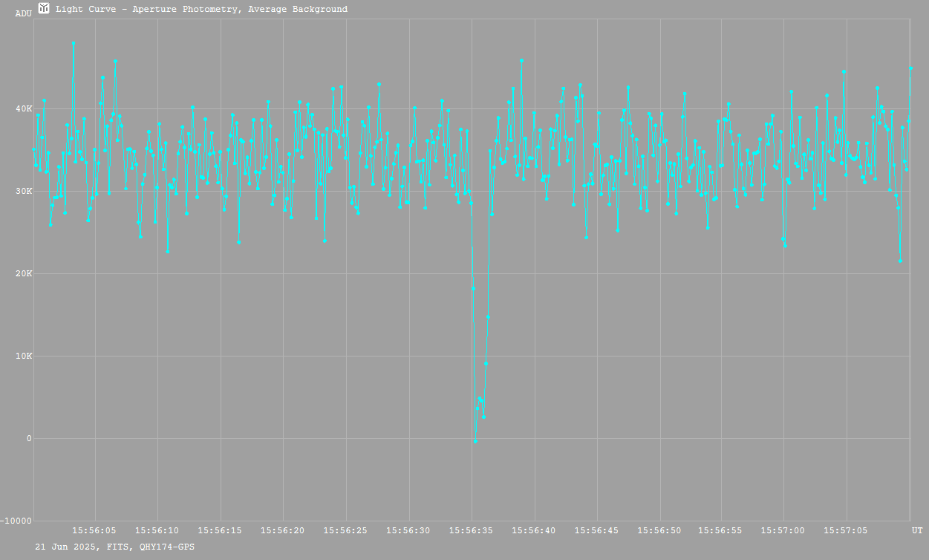
Task: Click the light curve icon beside the title
Action: coord(44,9)
